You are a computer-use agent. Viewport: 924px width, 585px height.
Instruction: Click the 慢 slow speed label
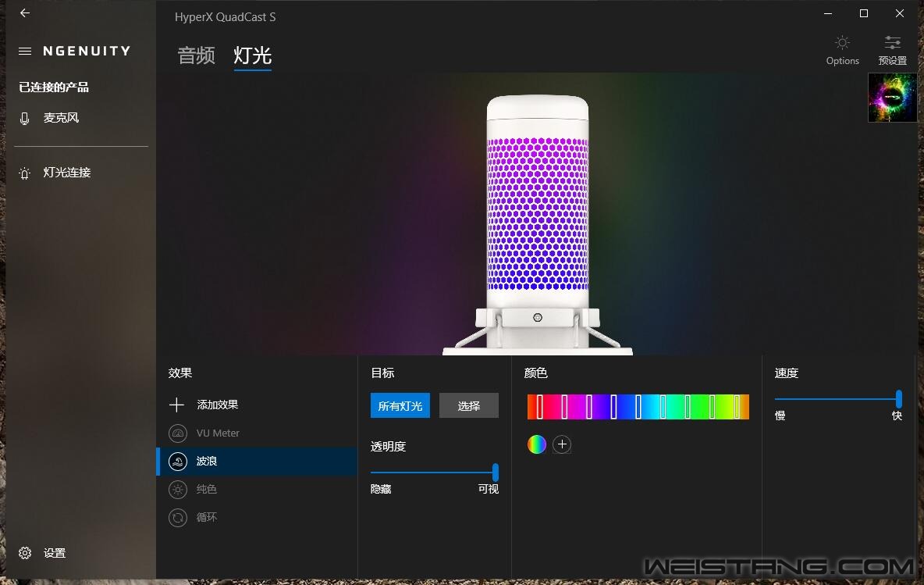(780, 416)
